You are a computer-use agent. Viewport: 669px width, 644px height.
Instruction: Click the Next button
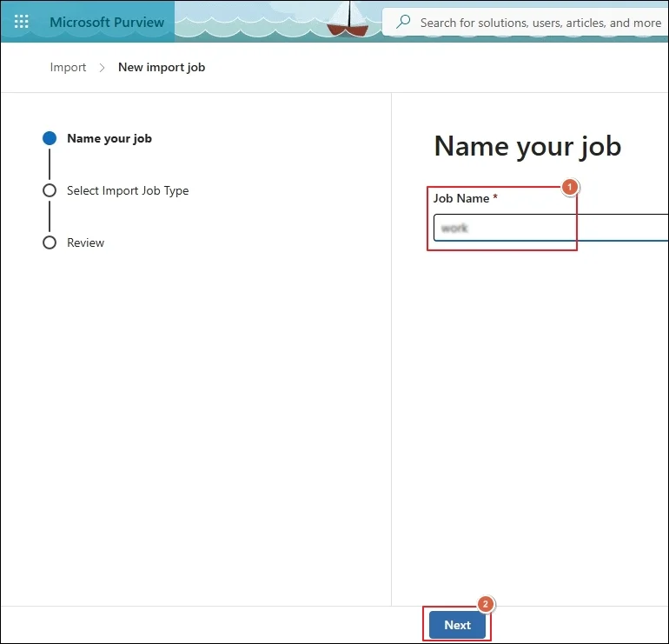[457, 625]
